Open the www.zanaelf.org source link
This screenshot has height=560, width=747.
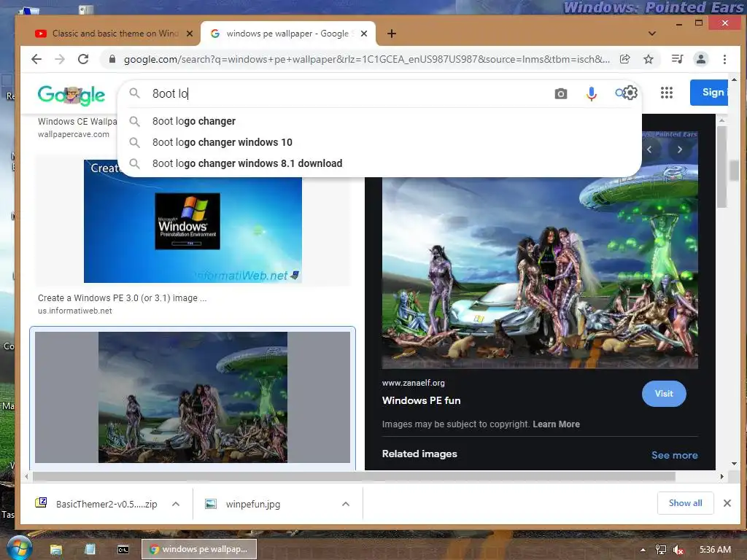413,382
